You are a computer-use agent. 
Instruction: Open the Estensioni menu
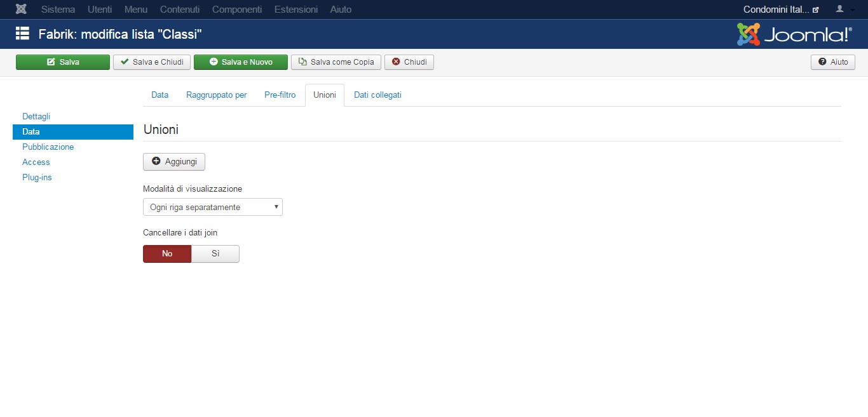(x=296, y=10)
